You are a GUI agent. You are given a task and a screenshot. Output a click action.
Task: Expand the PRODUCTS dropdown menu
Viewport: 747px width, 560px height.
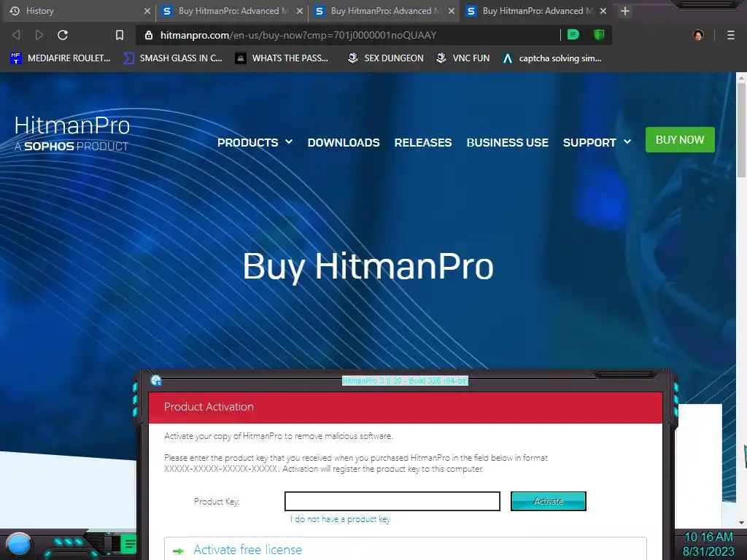(255, 142)
